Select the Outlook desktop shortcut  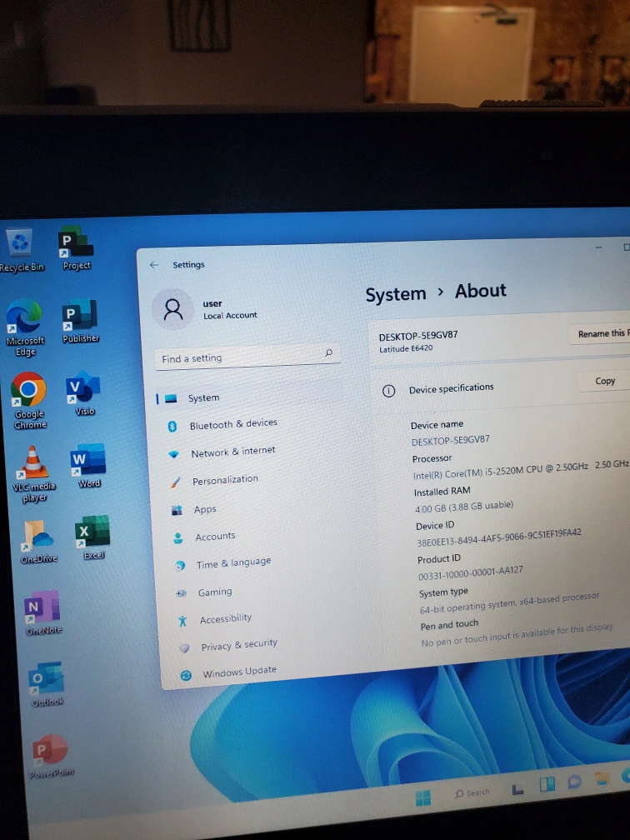[47, 680]
